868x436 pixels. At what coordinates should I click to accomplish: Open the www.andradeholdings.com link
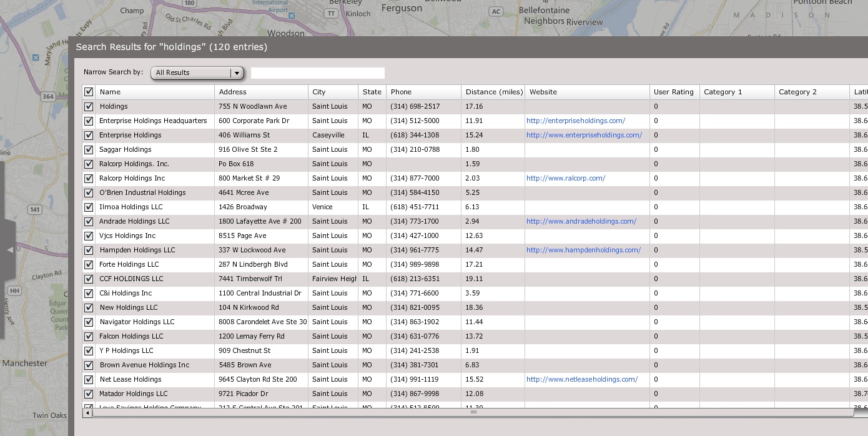[581, 222]
